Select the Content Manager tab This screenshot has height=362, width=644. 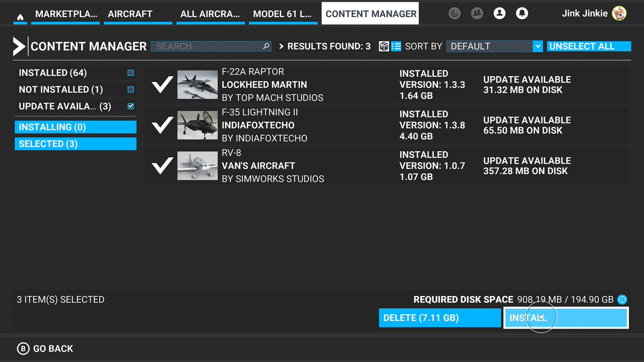[x=371, y=14]
